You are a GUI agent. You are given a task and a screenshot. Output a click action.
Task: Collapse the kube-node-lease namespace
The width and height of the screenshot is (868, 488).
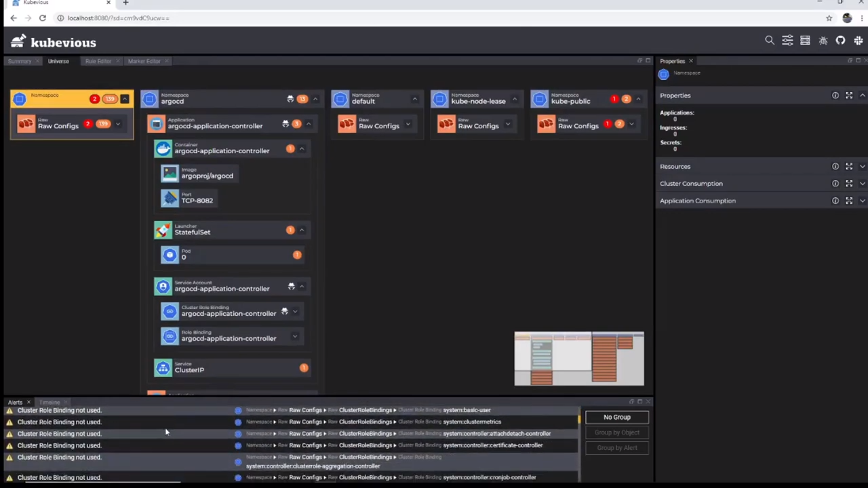click(514, 100)
